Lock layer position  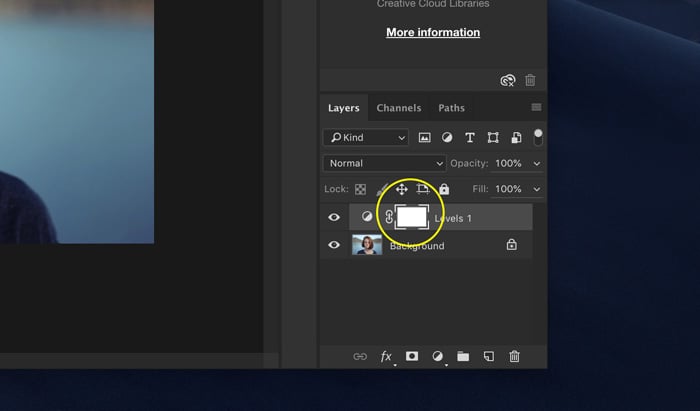tap(401, 189)
